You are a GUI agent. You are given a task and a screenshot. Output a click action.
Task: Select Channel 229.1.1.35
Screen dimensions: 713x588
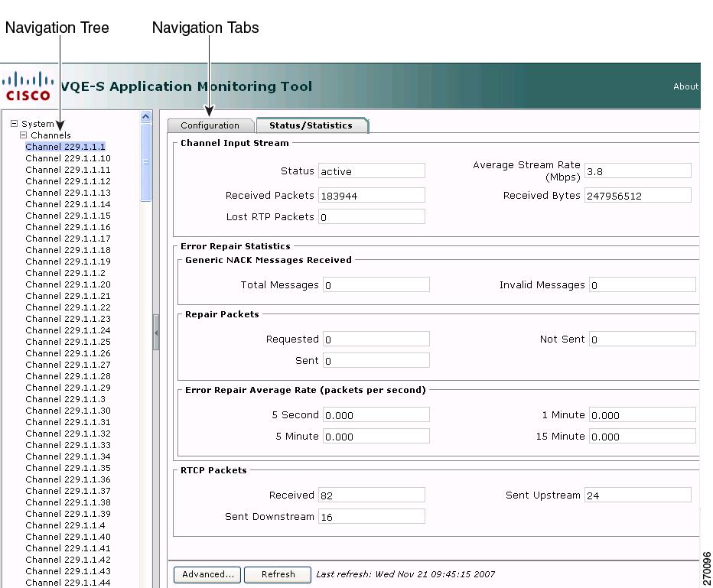pyautogui.click(x=68, y=468)
